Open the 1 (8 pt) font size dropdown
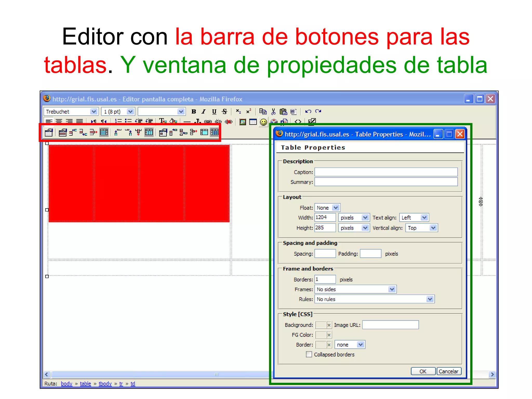This screenshot has width=532, height=399. [118, 112]
